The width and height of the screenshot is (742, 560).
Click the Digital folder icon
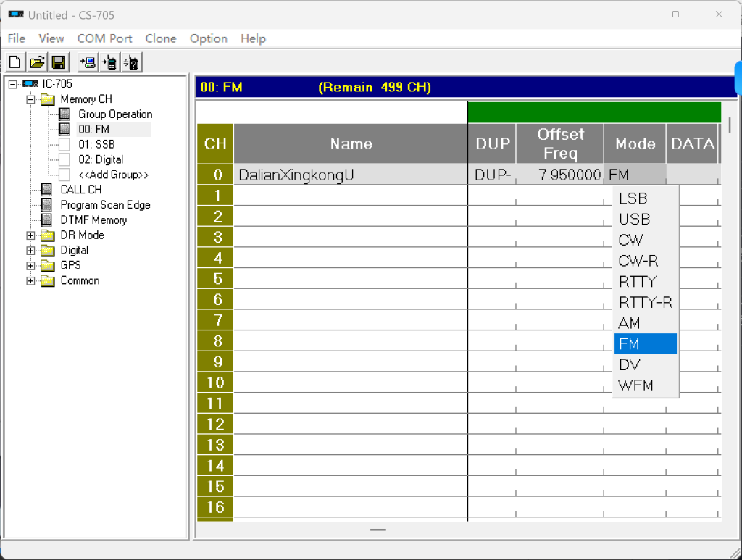click(x=47, y=250)
